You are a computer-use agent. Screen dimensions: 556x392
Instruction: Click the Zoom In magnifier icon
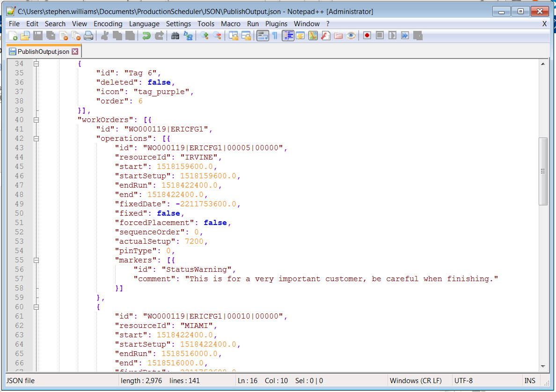(x=204, y=36)
